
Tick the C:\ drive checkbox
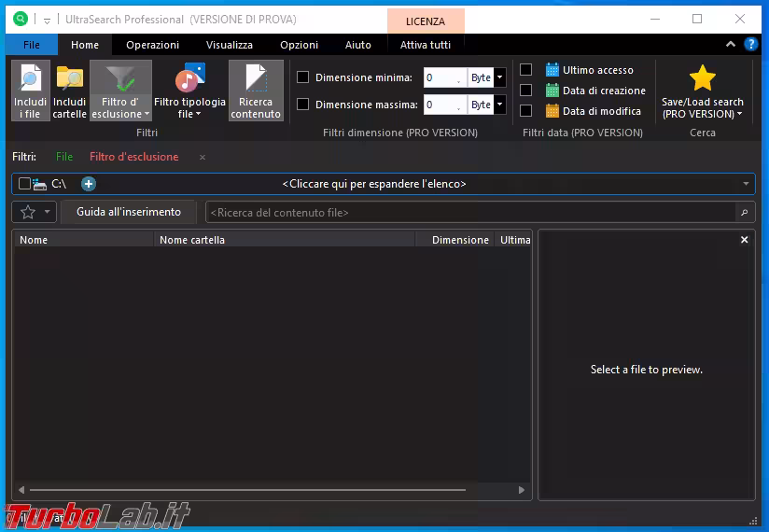click(x=24, y=183)
